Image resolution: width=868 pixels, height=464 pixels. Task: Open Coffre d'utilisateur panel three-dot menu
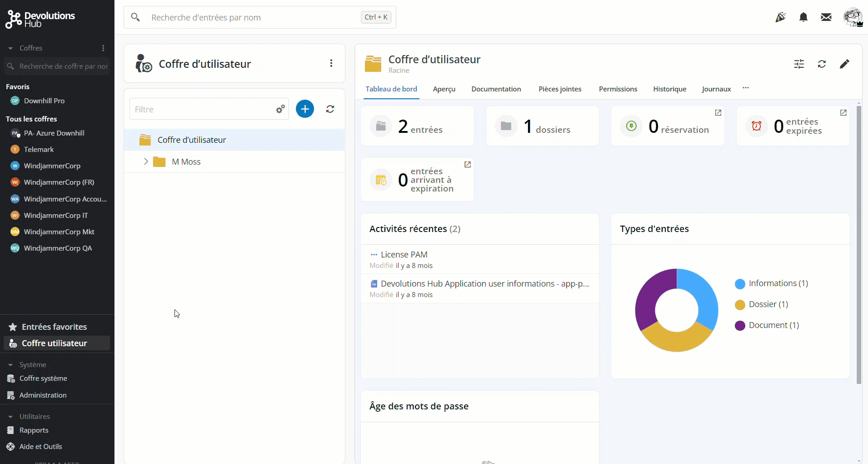pos(331,63)
